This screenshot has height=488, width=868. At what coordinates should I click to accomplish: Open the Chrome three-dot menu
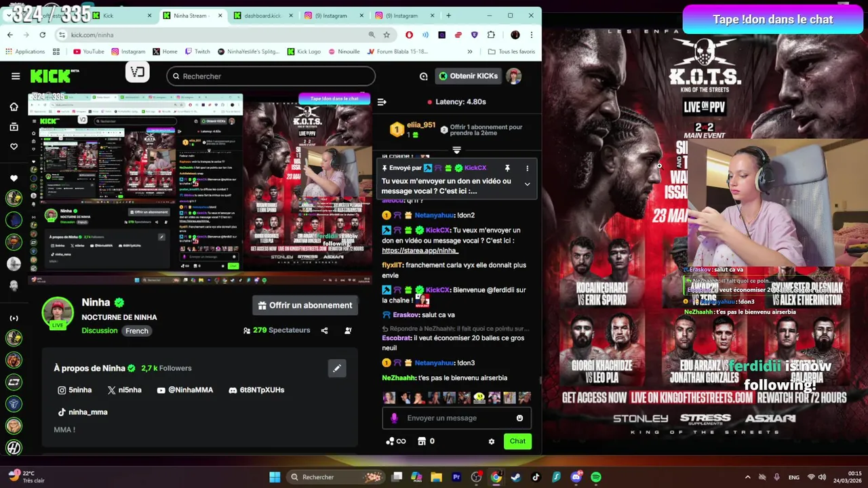(x=532, y=35)
